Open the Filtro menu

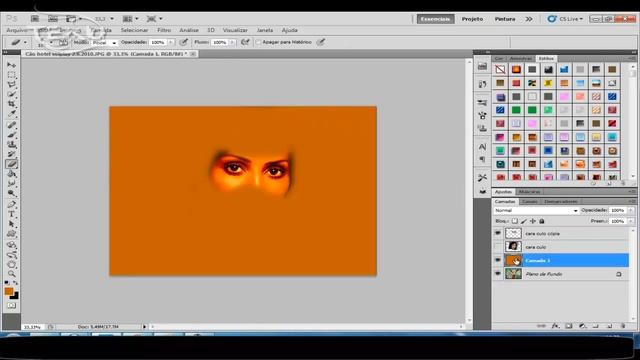pos(164,30)
